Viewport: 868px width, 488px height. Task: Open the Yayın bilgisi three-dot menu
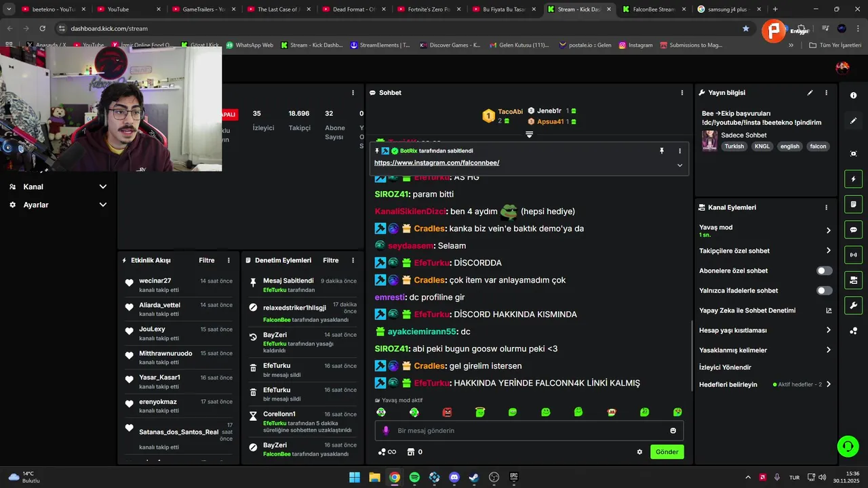click(826, 93)
